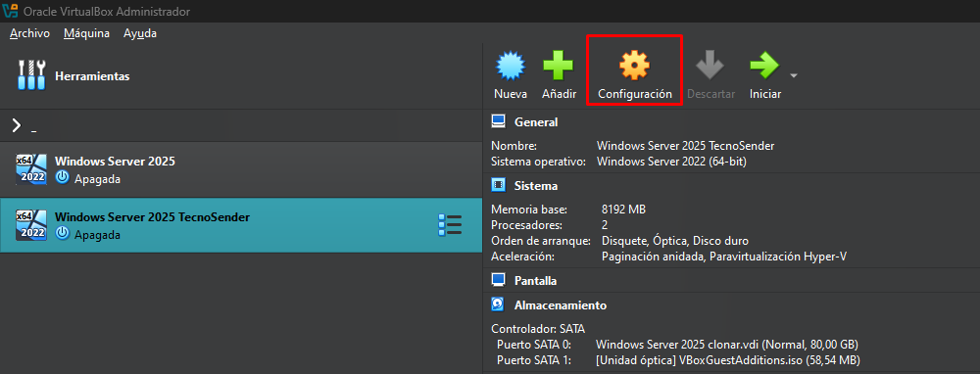Click the Puerto SATA 0 label
The height and width of the screenshot is (374, 980).
pyautogui.click(x=534, y=344)
